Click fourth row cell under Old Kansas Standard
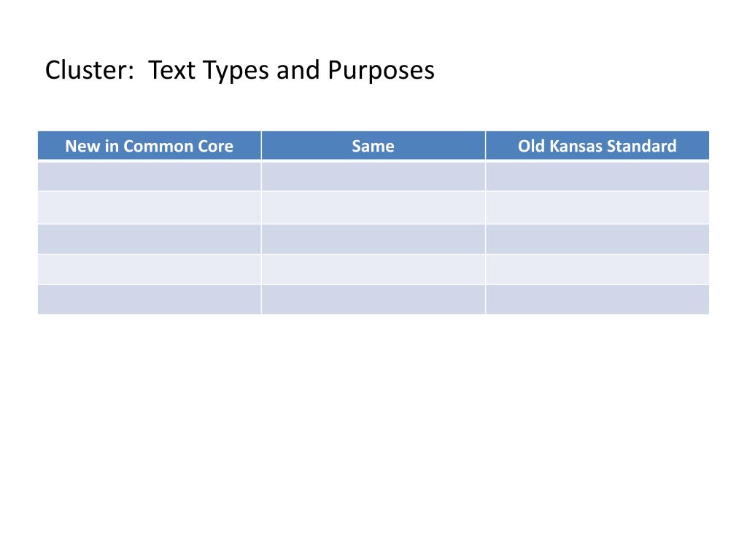This screenshot has width=747, height=560. [x=597, y=270]
